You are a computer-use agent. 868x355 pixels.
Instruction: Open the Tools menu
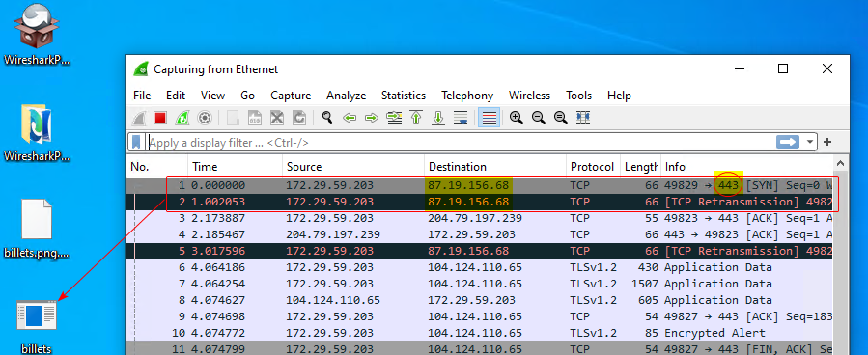coord(578,96)
